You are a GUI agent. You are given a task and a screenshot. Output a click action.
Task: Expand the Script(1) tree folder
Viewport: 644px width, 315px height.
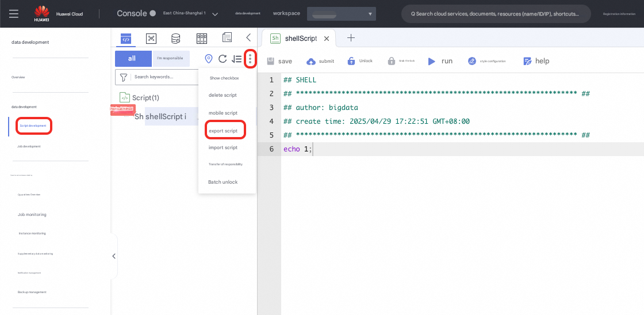(146, 98)
